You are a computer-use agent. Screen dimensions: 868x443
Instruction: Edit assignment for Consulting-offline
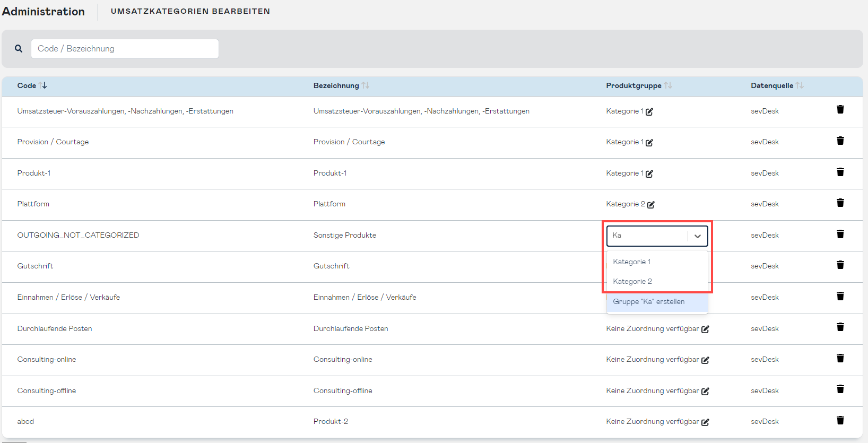pos(705,391)
